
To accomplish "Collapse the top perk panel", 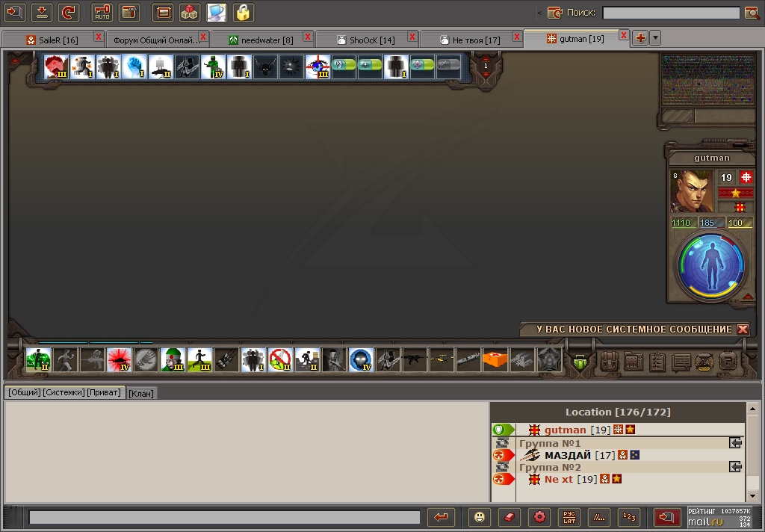I will coord(15,61).
